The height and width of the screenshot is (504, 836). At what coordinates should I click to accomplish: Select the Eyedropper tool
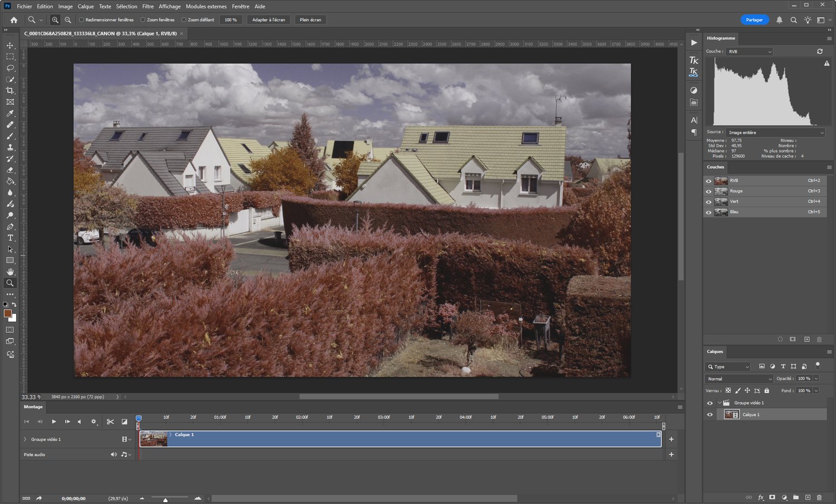pyautogui.click(x=10, y=114)
